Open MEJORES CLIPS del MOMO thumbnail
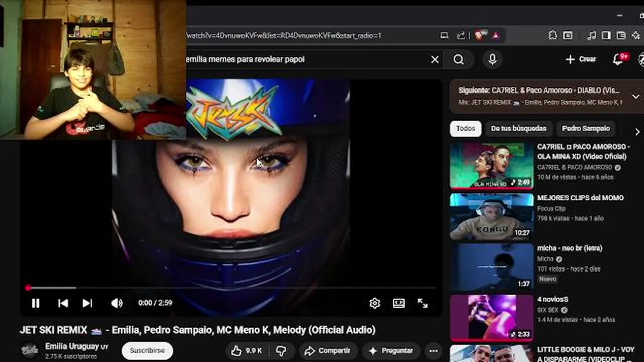Screen dimensions: 644x362 coord(492,217)
